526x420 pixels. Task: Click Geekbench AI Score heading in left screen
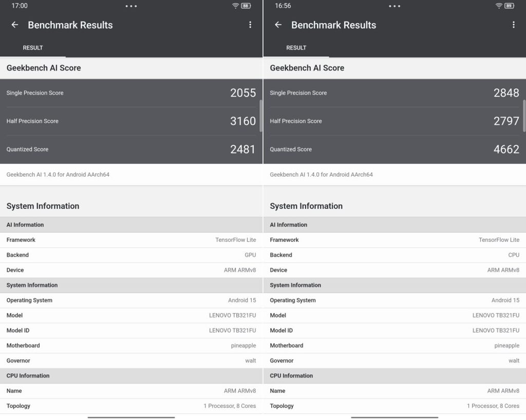point(44,68)
